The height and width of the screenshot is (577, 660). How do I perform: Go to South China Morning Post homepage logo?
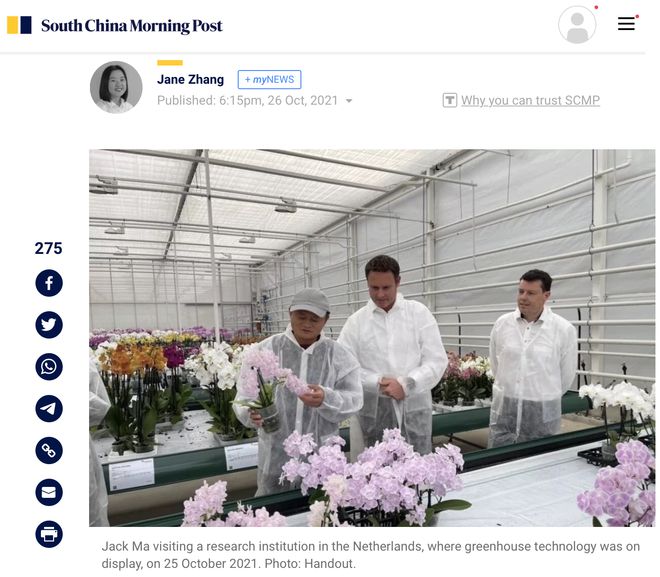point(131,26)
